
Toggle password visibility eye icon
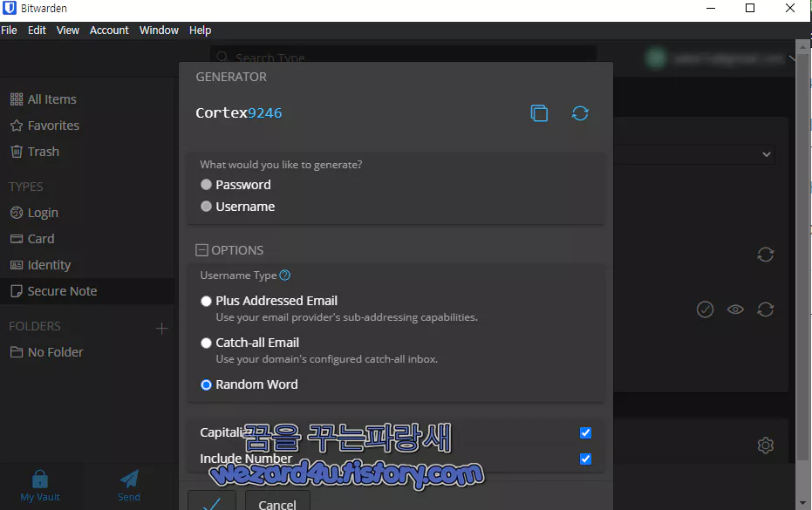coord(735,309)
